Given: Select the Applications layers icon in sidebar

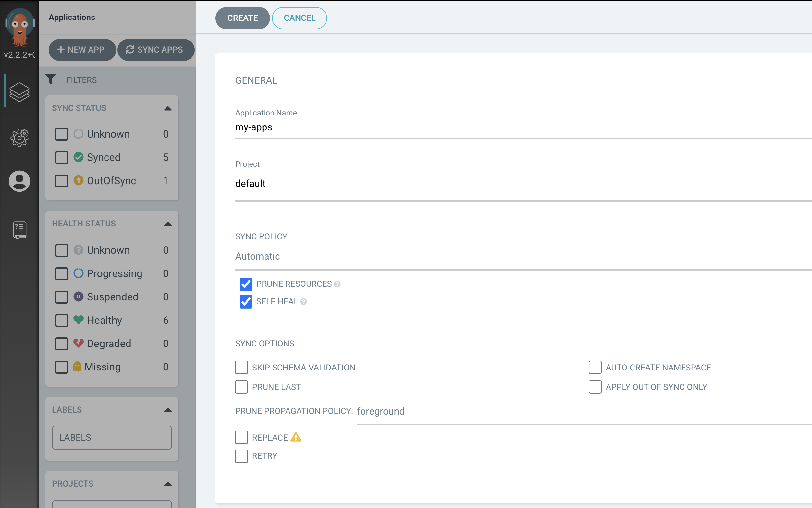Looking at the screenshot, I should (19, 92).
